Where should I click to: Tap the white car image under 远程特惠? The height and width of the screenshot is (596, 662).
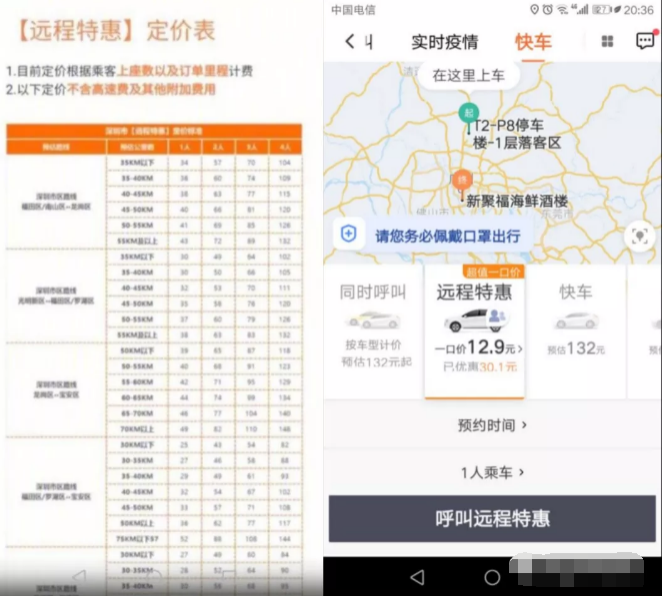(x=475, y=320)
